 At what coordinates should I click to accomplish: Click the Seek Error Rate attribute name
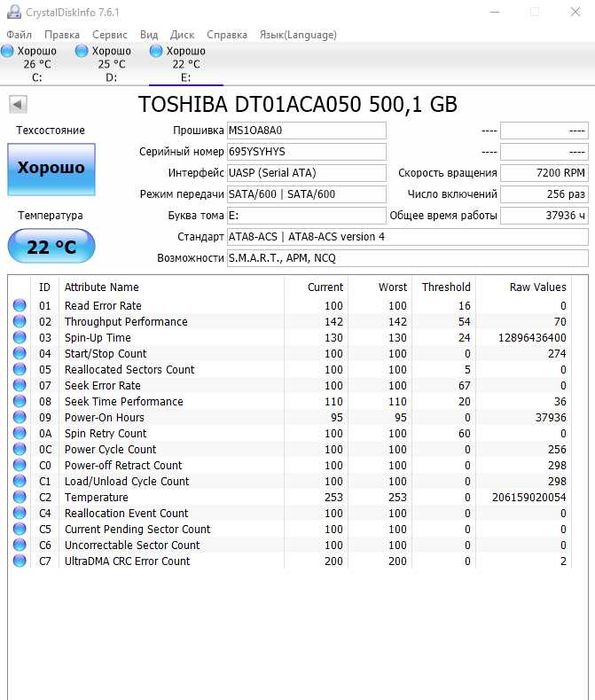tap(103, 386)
